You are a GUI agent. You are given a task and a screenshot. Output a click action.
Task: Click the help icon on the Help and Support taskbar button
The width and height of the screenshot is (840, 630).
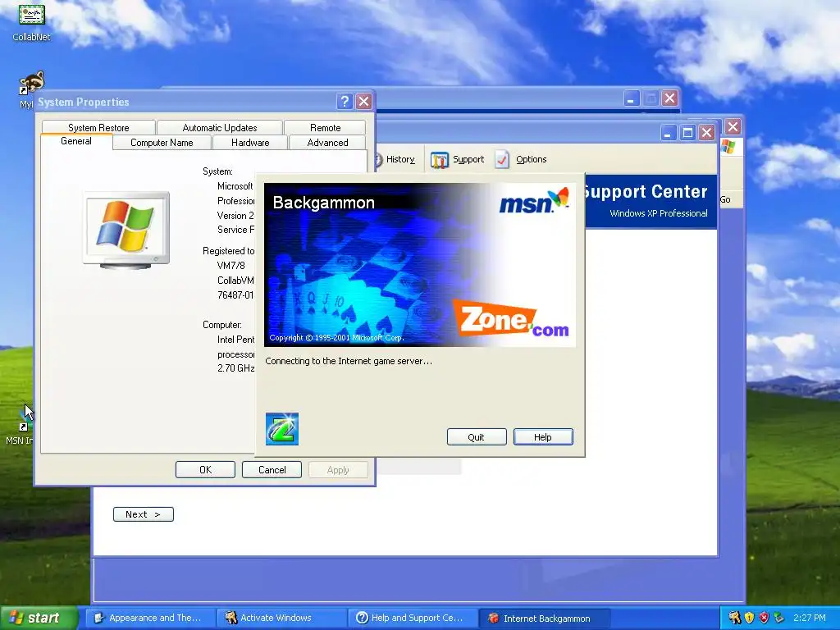[x=362, y=618]
